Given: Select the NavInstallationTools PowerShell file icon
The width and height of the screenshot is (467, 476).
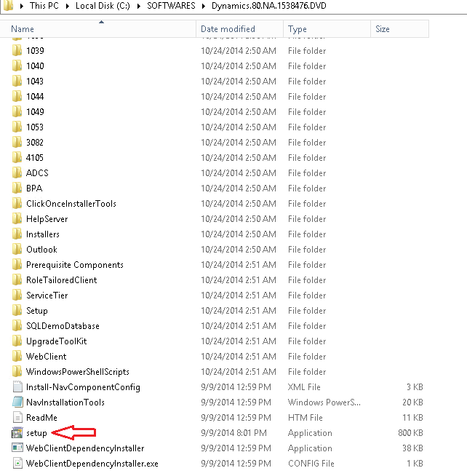Looking at the screenshot, I should (17, 402).
